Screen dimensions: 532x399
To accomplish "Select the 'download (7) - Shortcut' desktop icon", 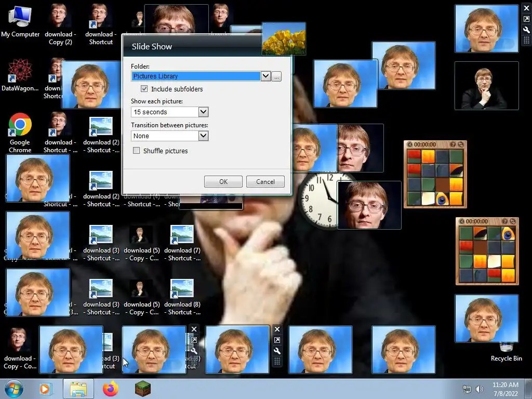I will click(182, 243).
